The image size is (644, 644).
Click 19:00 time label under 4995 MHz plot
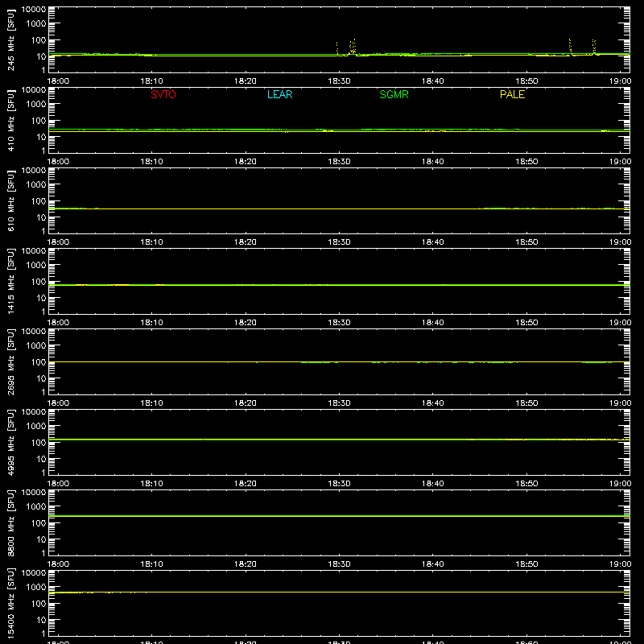(x=620, y=484)
